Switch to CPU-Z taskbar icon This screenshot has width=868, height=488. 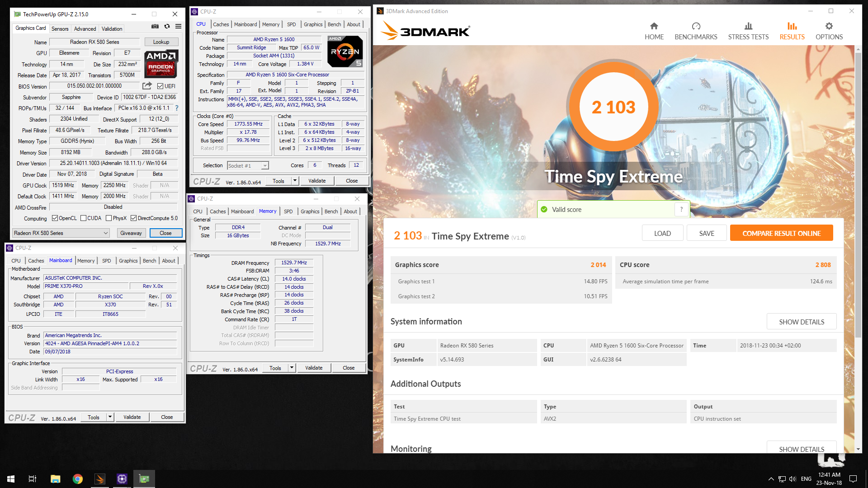pos(122,479)
